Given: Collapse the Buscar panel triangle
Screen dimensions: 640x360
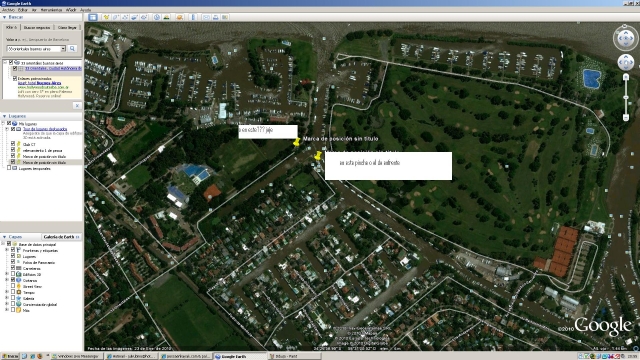Looking at the screenshot, I should (4, 18).
